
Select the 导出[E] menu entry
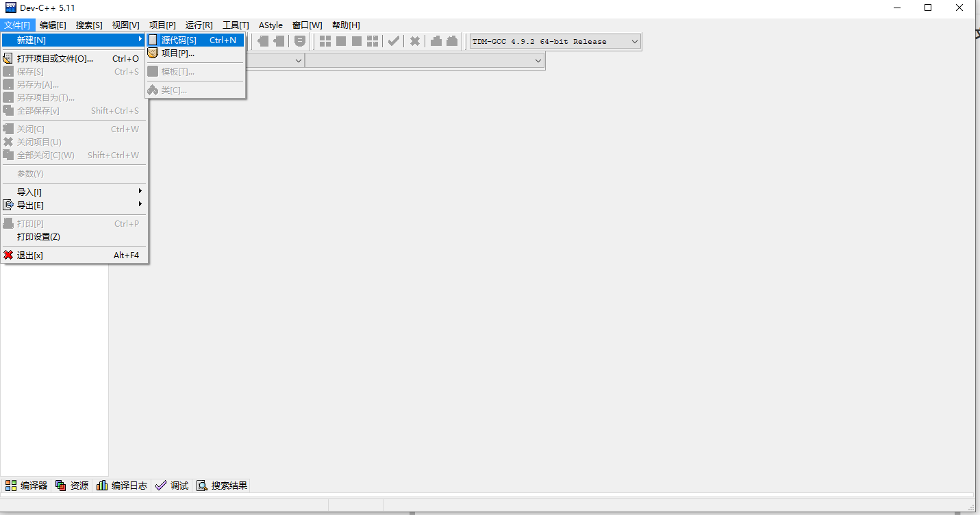(x=74, y=205)
